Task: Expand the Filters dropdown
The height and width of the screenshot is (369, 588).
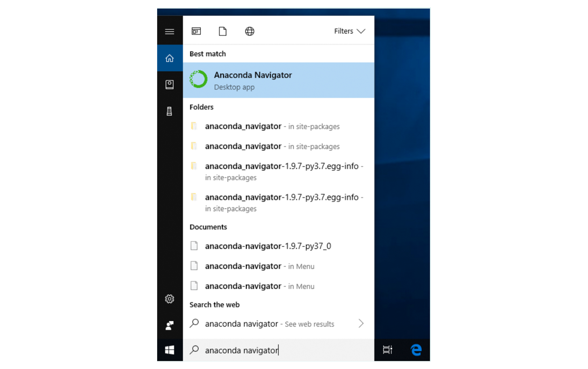Action: tap(349, 31)
